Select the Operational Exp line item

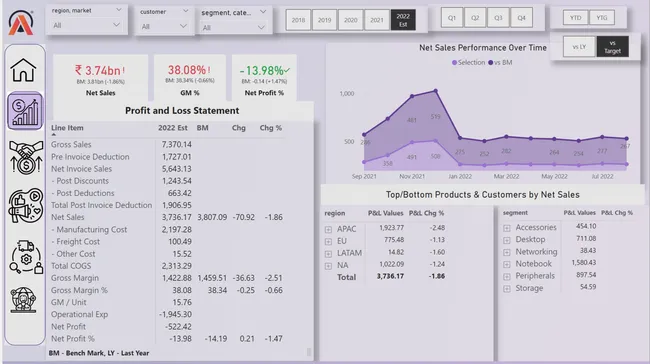click(x=79, y=314)
